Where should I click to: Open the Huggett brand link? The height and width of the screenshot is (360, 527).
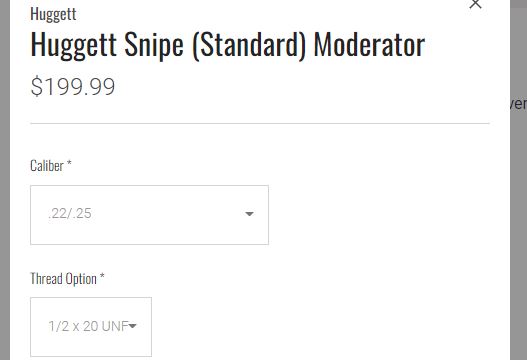point(53,14)
